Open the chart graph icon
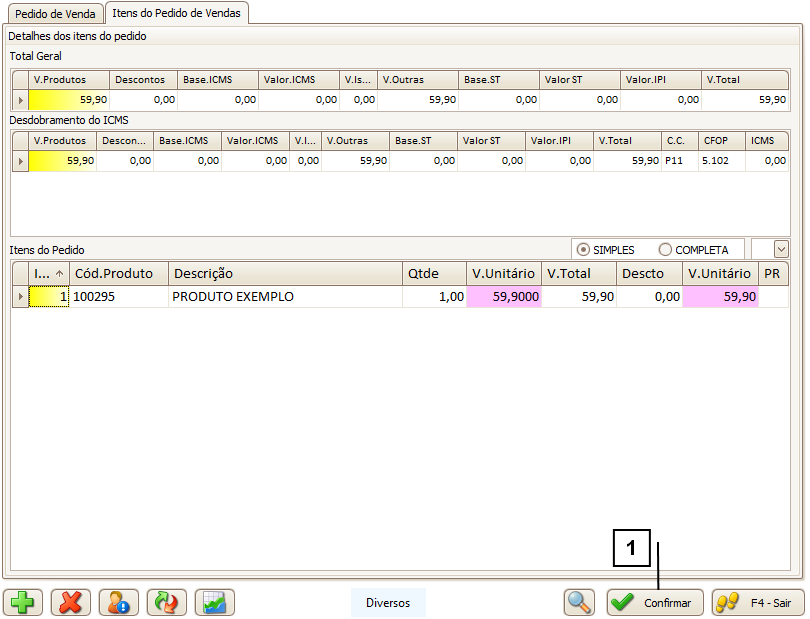This screenshot has height=619, width=810. pos(215,602)
